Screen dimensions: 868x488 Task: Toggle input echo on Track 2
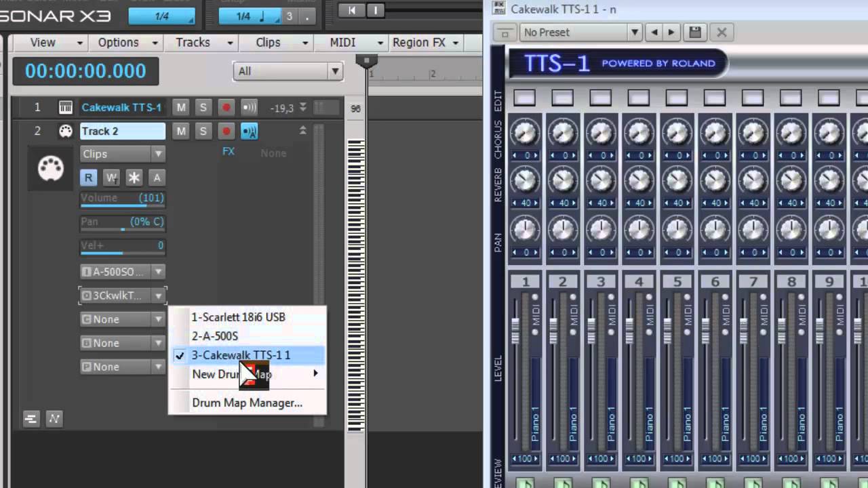click(249, 131)
